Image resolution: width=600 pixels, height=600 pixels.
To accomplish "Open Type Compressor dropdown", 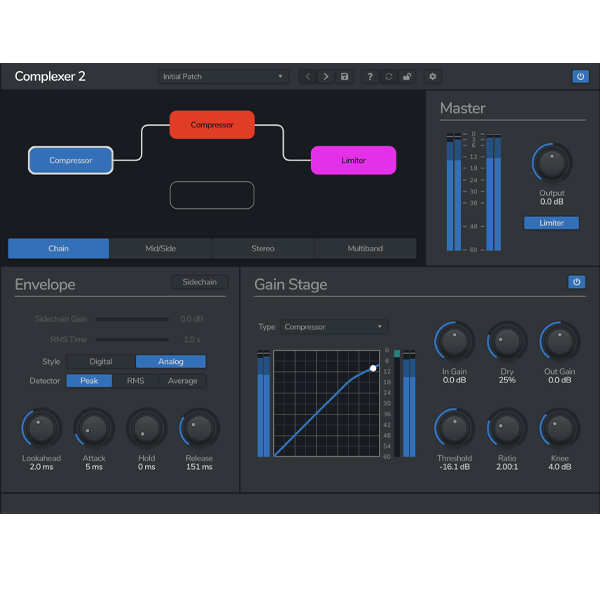I will click(x=334, y=327).
